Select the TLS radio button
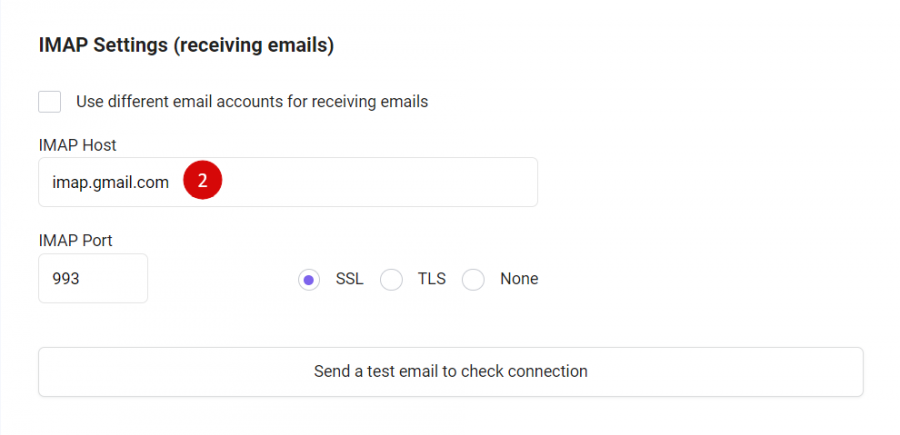 (x=391, y=280)
